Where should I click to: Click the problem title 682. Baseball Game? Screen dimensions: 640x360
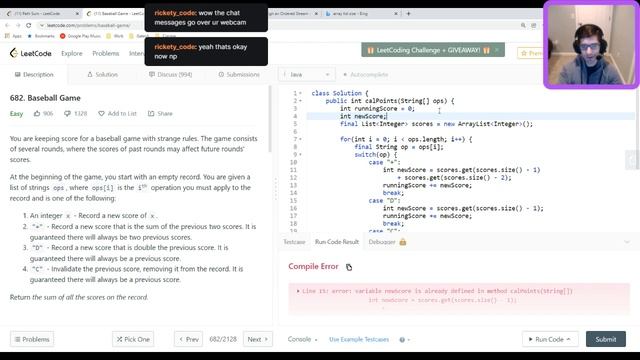click(45, 98)
